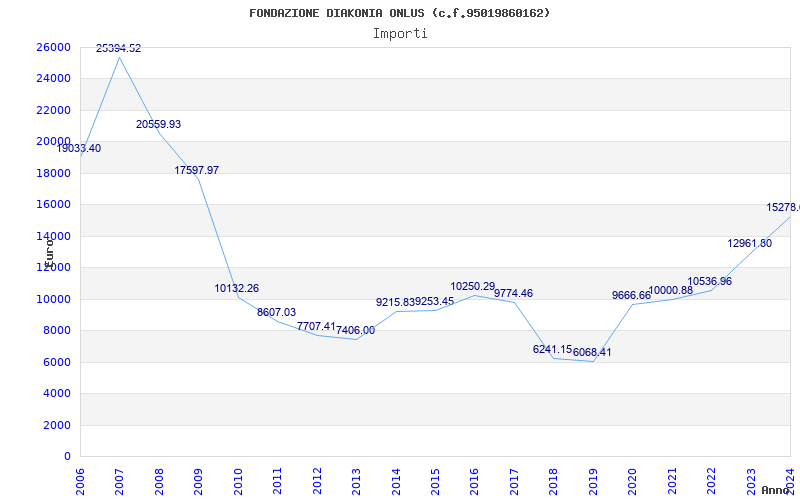The width and height of the screenshot is (800, 500).
Task: Click the x-axis year 2023
Action: coord(751,481)
